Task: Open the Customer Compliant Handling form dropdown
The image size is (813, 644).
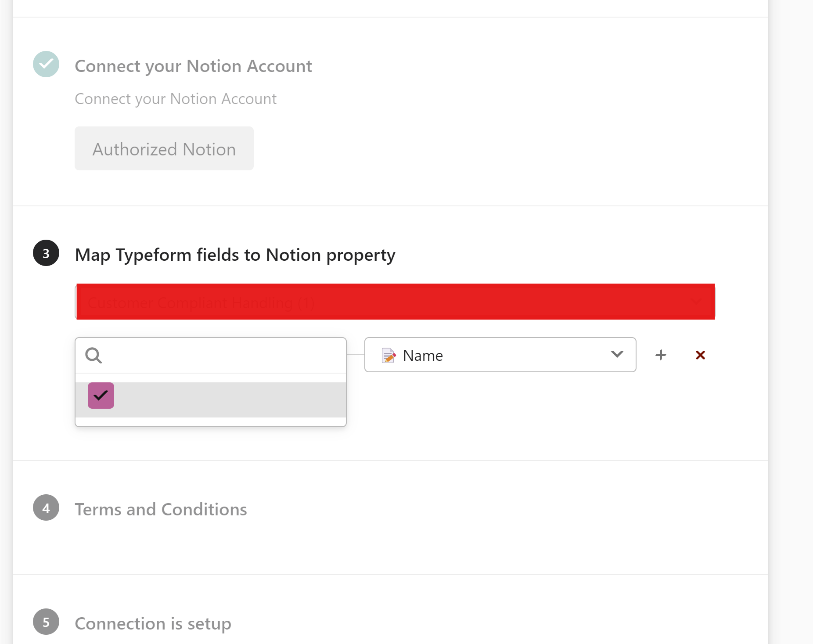Action: (x=395, y=302)
